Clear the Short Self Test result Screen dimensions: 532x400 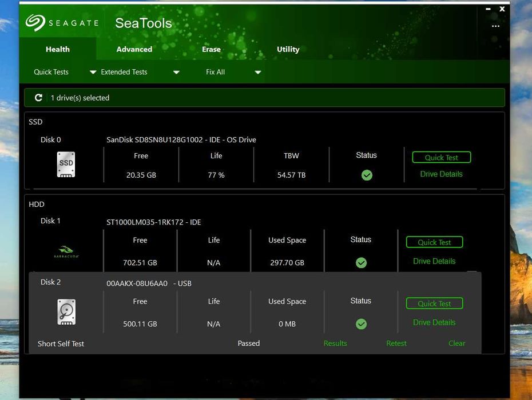point(456,343)
